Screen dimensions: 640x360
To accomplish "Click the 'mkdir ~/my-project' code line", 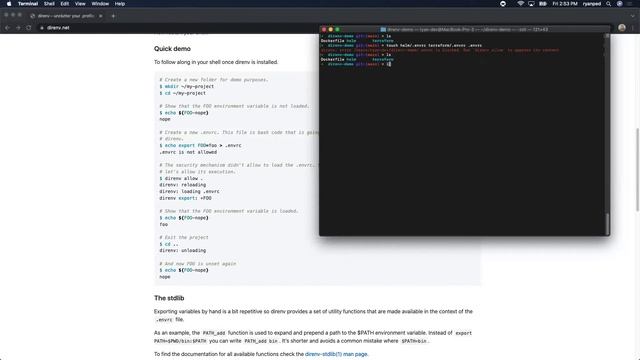I will [187, 87].
